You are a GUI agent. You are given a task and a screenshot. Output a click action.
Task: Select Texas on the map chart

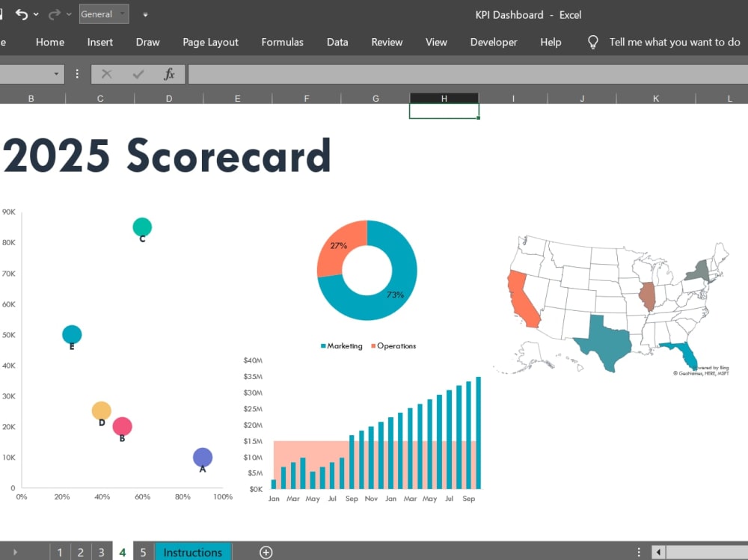tap(604, 341)
